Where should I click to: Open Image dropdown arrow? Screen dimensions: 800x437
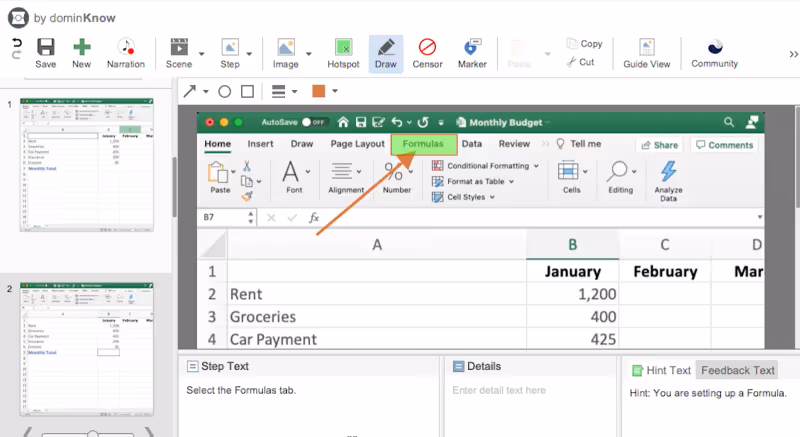coord(309,54)
